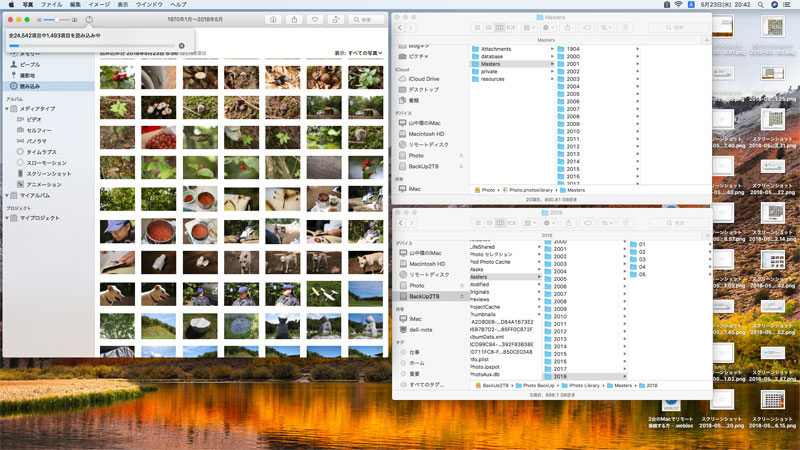The height and width of the screenshot is (450, 800).
Task: Open the イメージ menu in menu bar
Action: [99, 5]
